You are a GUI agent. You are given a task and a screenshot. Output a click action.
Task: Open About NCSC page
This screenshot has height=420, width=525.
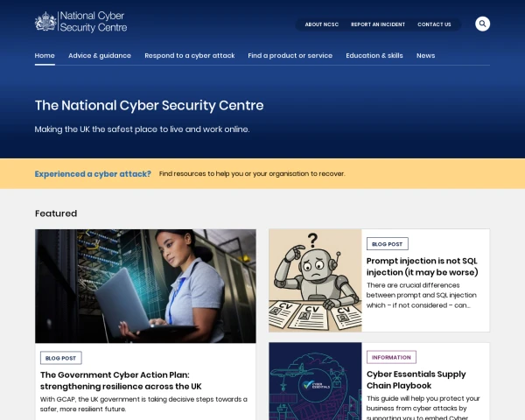pyautogui.click(x=321, y=24)
